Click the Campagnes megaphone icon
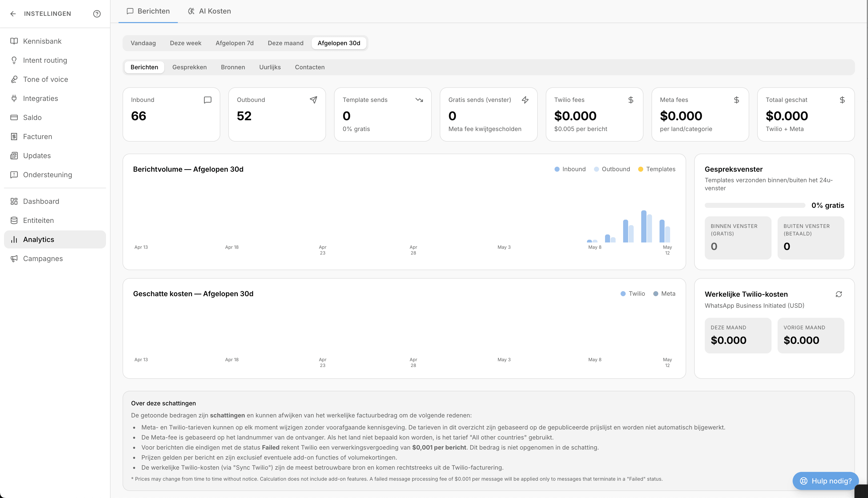 click(x=14, y=259)
